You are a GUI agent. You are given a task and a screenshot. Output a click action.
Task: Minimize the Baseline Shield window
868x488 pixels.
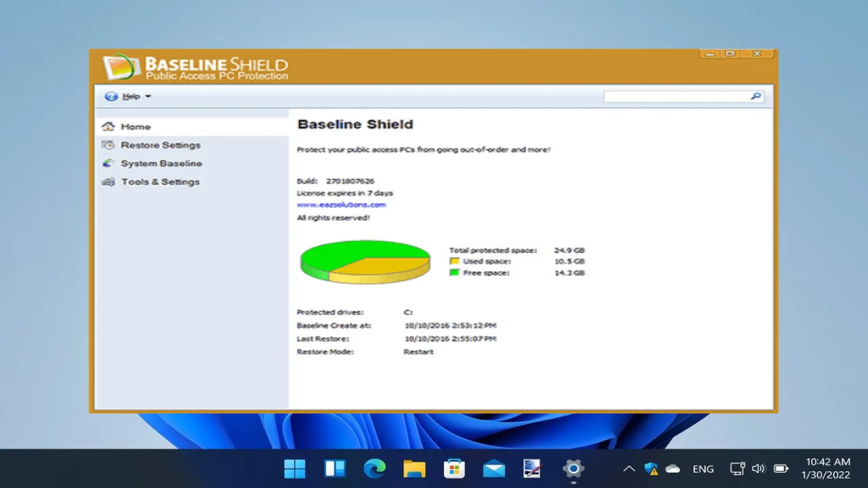click(710, 54)
